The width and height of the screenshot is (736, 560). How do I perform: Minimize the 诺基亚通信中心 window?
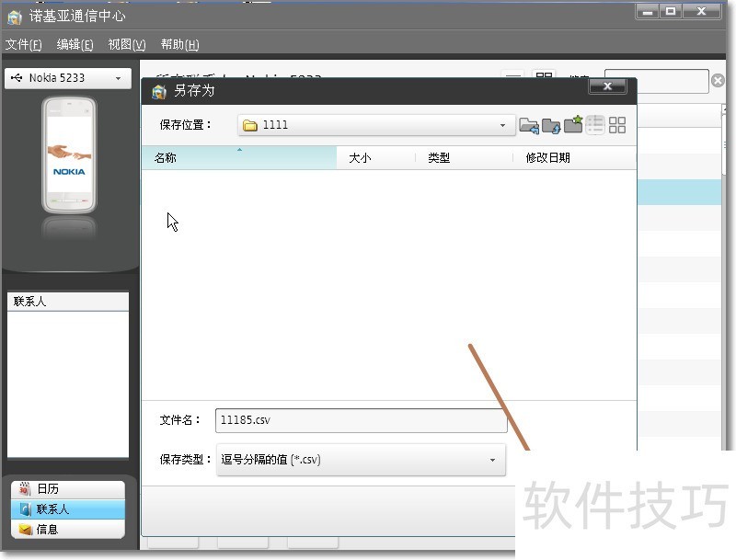click(648, 11)
